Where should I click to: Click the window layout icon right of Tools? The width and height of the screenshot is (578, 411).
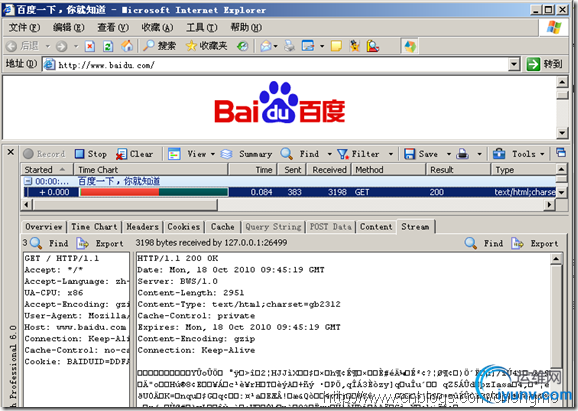pos(561,153)
